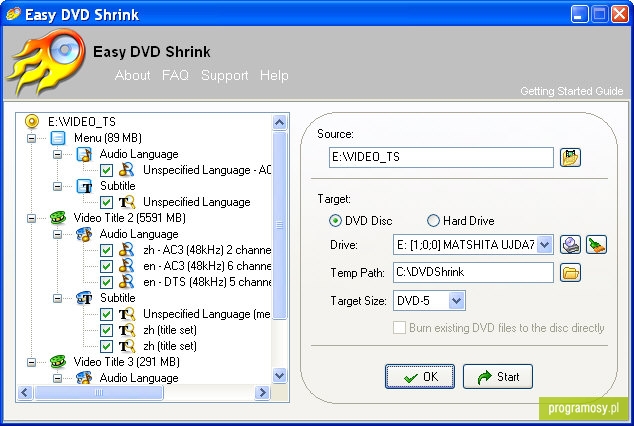Click the erase disc brush icon beside Drive

(596, 245)
